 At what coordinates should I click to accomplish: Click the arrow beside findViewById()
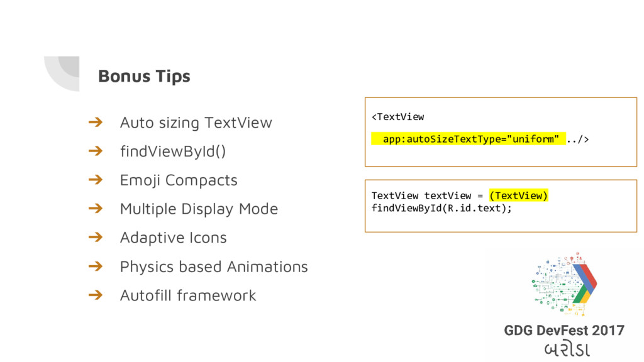click(96, 151)
